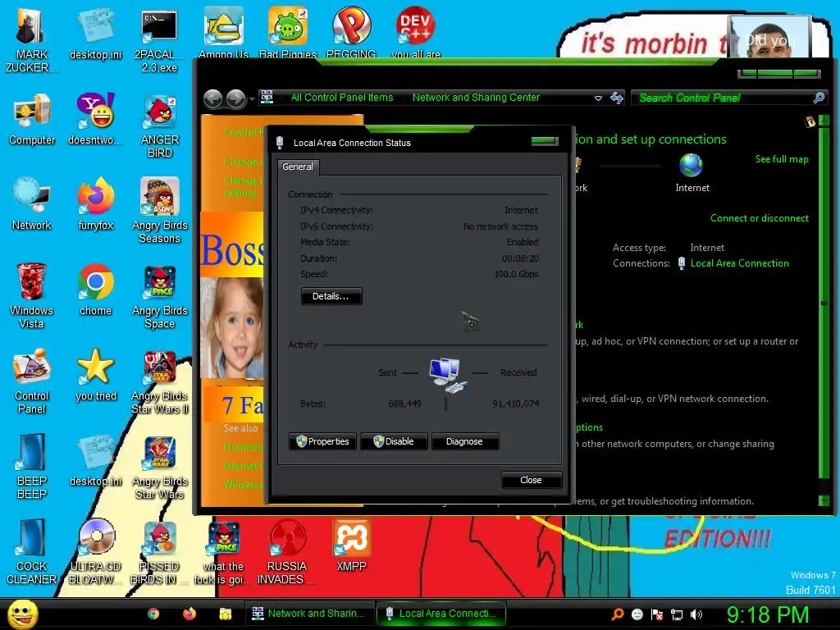The image size is (840, 630).
Task: Open the Windows Vista recycle bin icon
Action: [x=31, y=296]
